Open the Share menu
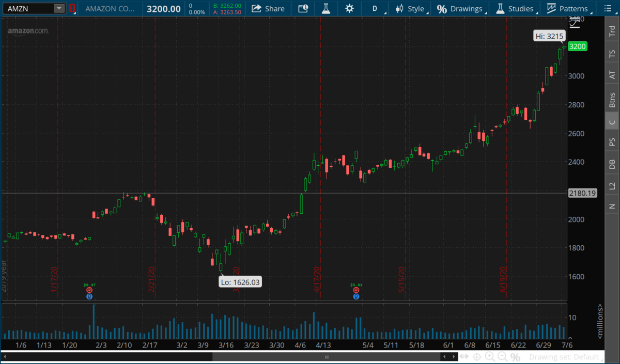The width and height of the screenshot is (620, 364). (x=268, y=8)
